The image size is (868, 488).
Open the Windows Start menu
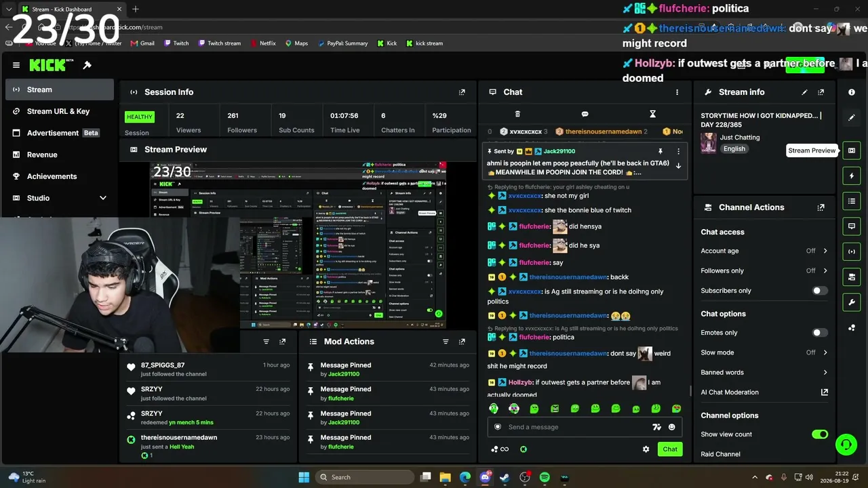tap(304, 477)
